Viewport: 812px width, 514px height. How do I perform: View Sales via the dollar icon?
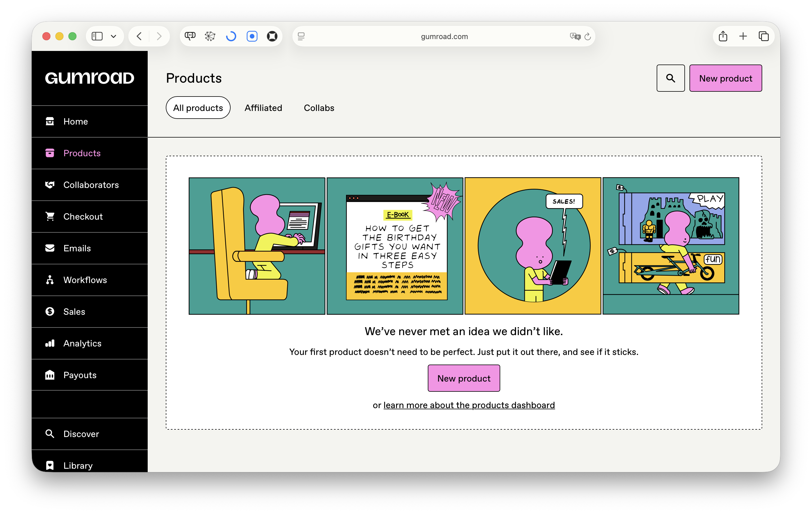(50, 312)
